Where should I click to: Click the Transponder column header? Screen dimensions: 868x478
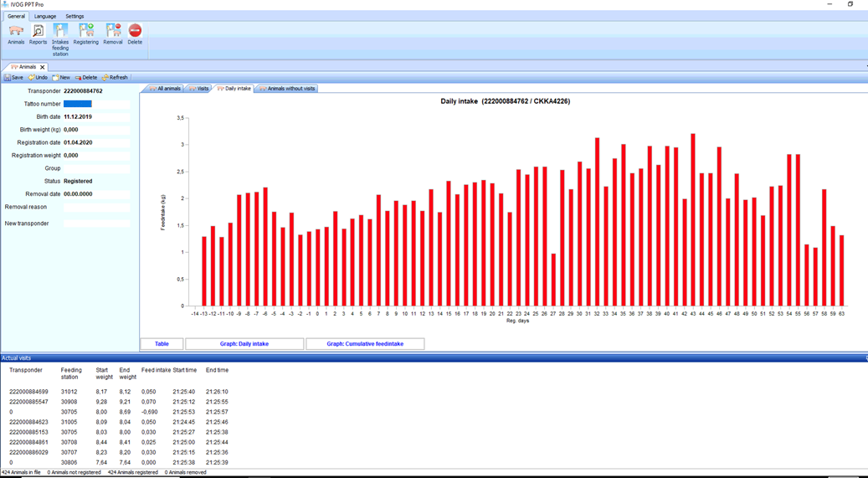coord(25,370)
